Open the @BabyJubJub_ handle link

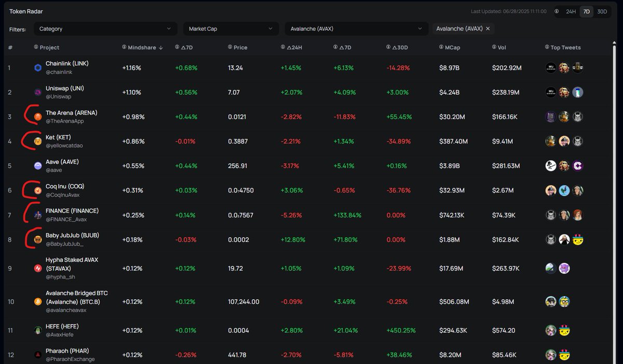(64, 244)
